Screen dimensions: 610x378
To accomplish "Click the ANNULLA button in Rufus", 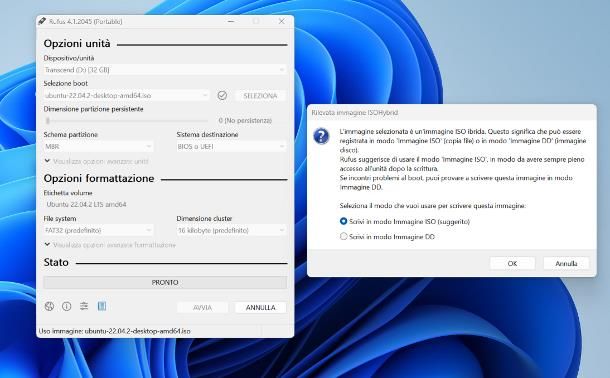I will (260, 307).
